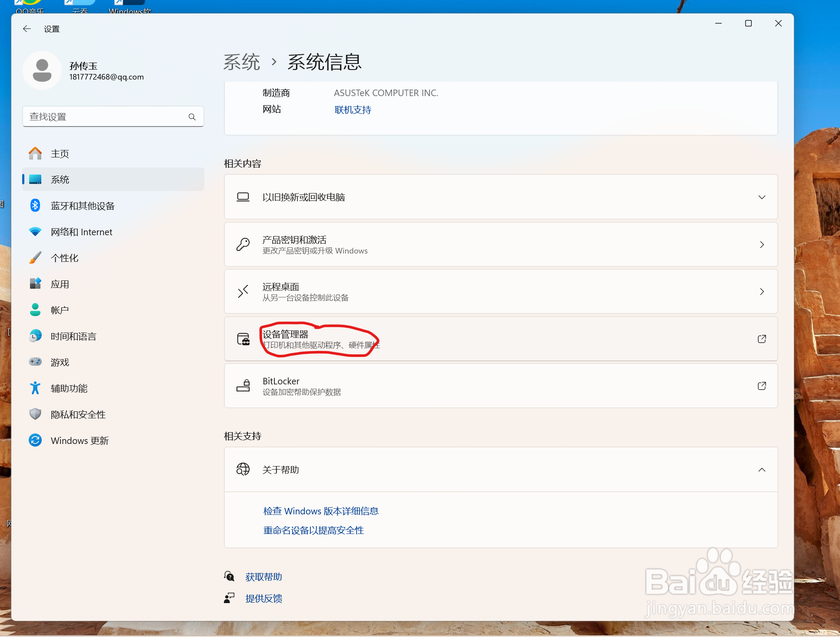Image resolution: width=840 pixels, height=637 pixels.
Task: Click the 提供反馈 feedback icon
Action: (229, 598)
